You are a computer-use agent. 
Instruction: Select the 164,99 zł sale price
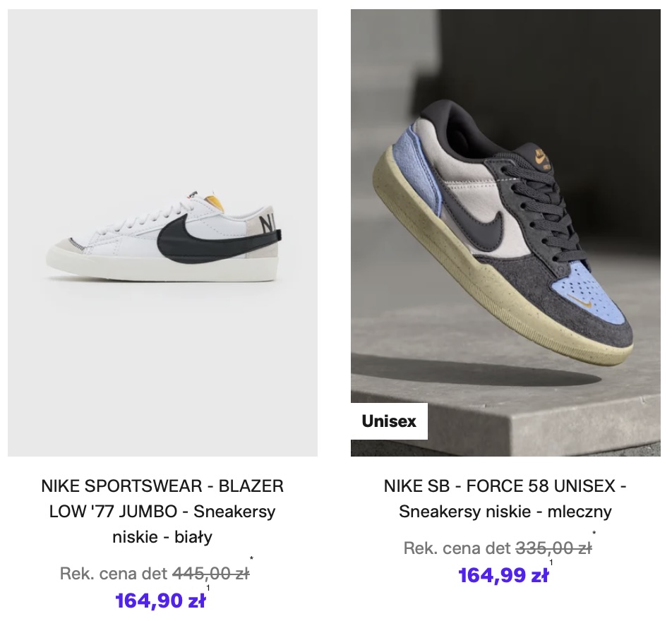click(503, 575)
